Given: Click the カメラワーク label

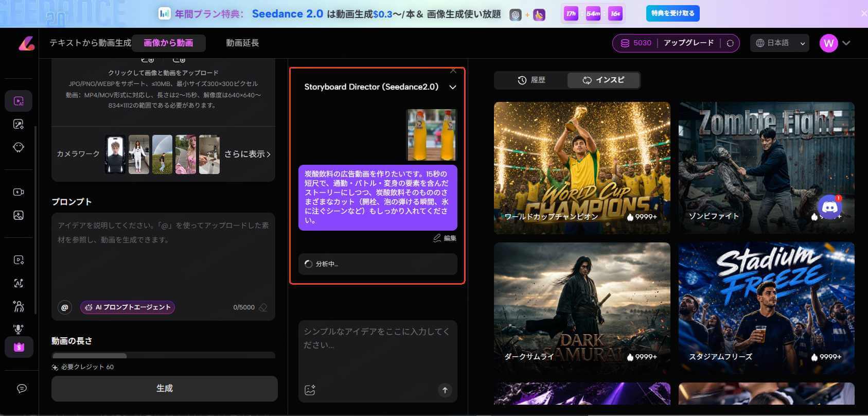Looking at the screenshot, I should tap(78, 154).
